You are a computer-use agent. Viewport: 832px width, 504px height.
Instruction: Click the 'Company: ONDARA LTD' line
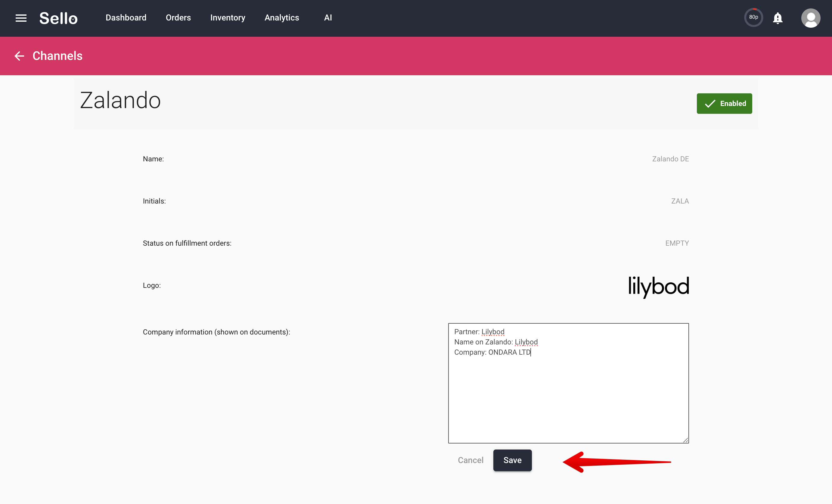[x=492, y=352]
